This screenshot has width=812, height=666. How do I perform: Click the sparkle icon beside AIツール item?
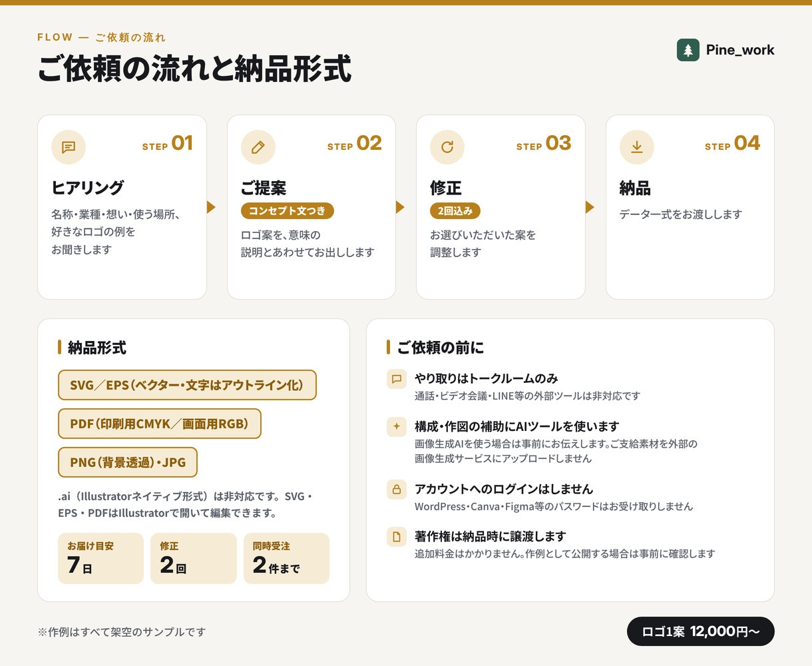[x=397, y=427]
